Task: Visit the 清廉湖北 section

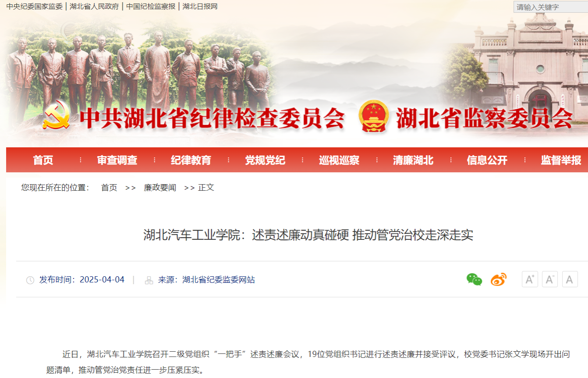Action: pyautogui.click(x=413, y=160)
